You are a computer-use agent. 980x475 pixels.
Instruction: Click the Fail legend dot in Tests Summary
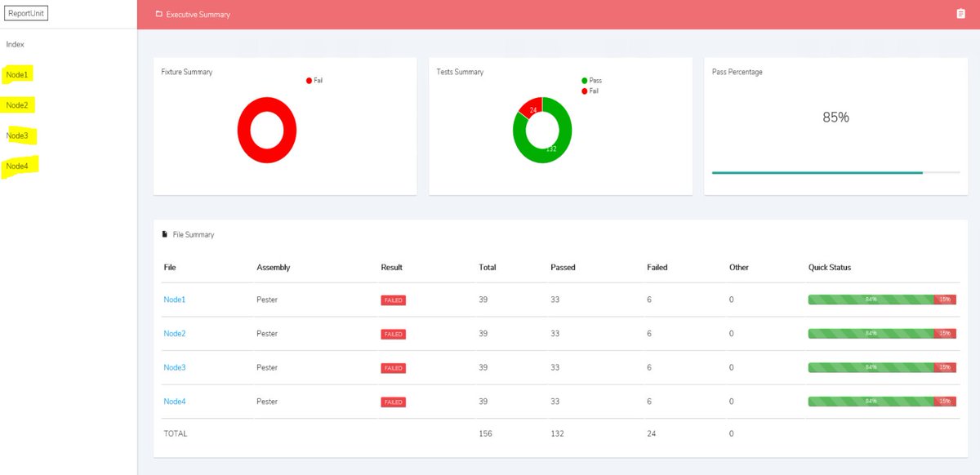(x=584, y=91)
